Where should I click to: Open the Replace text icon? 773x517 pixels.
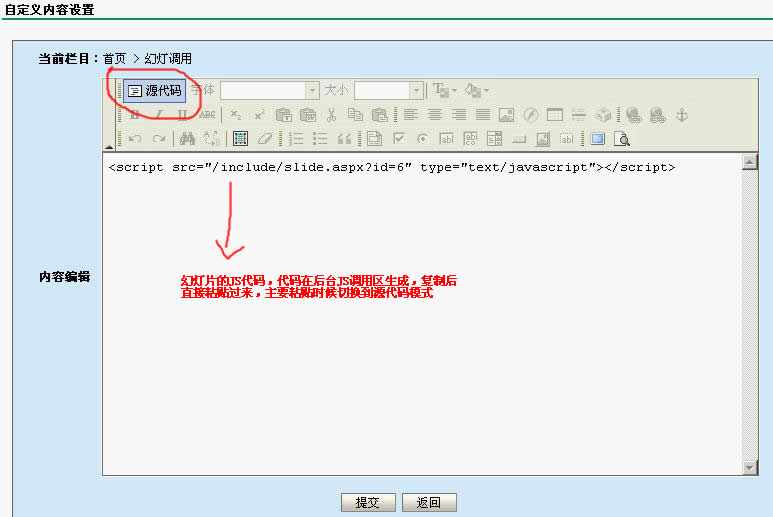[211, 139]
